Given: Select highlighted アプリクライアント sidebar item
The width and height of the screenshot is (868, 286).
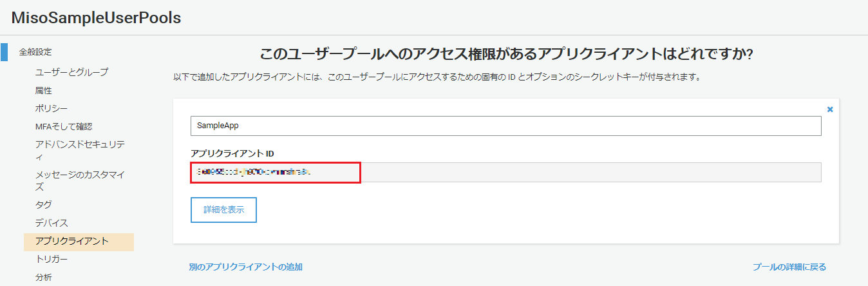Looking at the screenshot, I should point(72,242).
